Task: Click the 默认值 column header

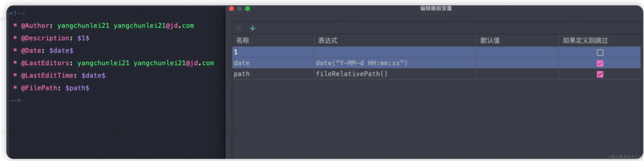Action: click(490, 41)
